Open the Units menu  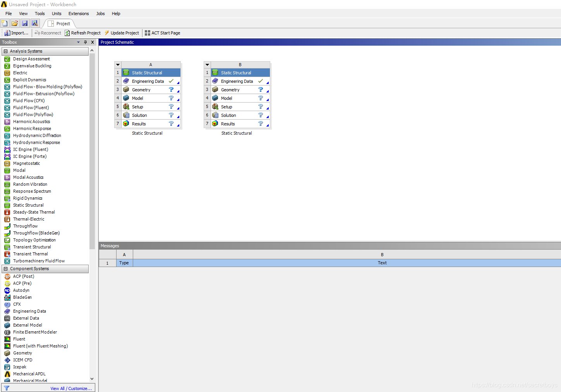57,14
